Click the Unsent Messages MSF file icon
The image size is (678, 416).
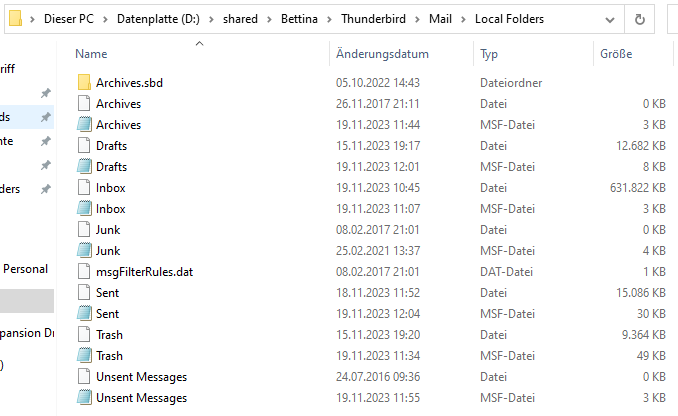click(x=84, y=398)
